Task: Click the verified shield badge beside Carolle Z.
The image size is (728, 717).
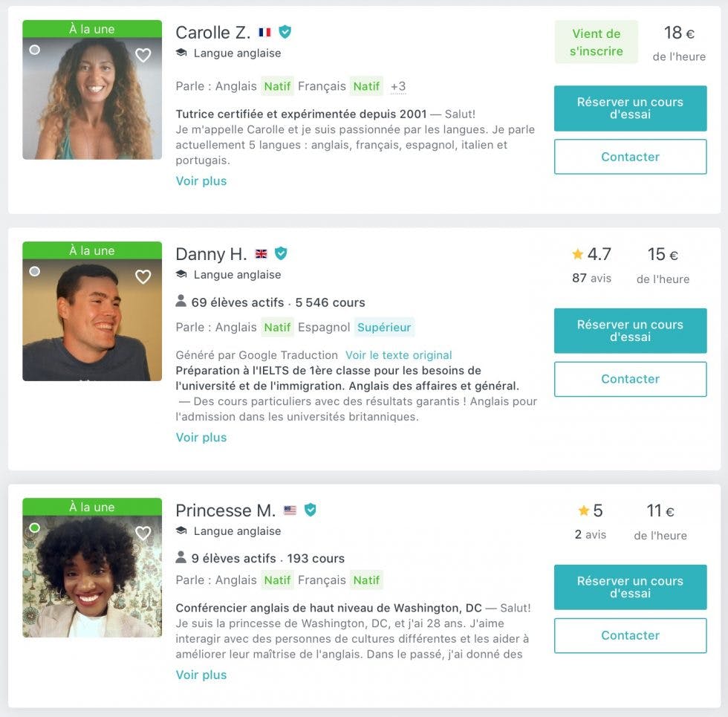Action: pyautogui.click(x=285, y=32)
